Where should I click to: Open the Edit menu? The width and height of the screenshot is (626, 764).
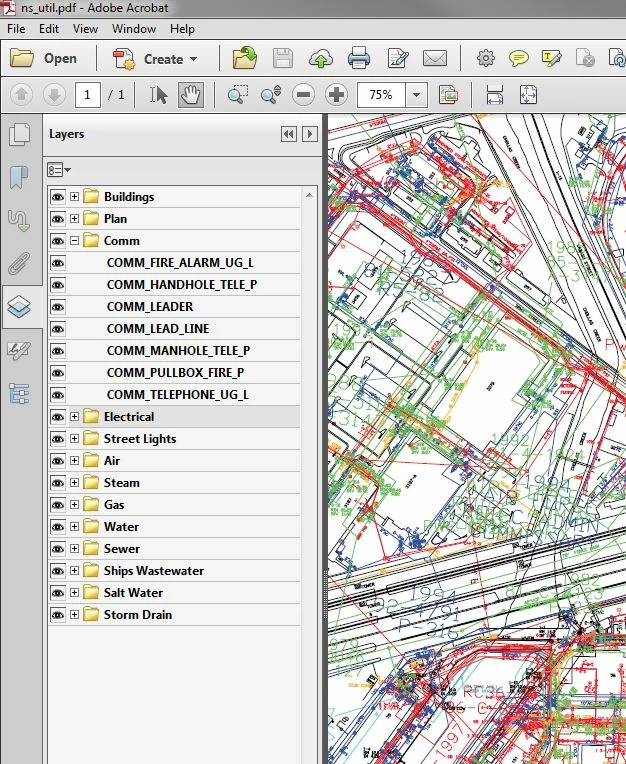pyautogui.click(x=49, y=29)
